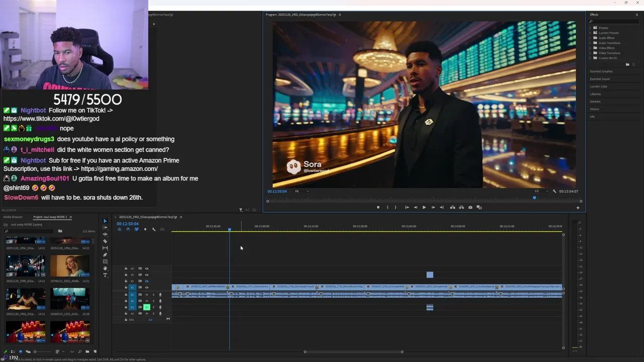The image size is (644, 362).
Task: Enable voice-over record on track A4
Action: pos(160,314)
